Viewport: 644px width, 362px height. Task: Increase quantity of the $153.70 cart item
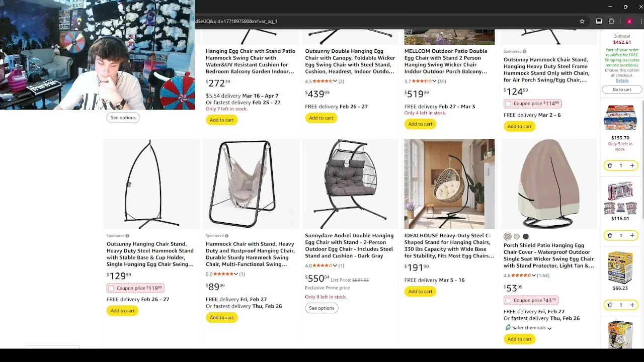632,165
